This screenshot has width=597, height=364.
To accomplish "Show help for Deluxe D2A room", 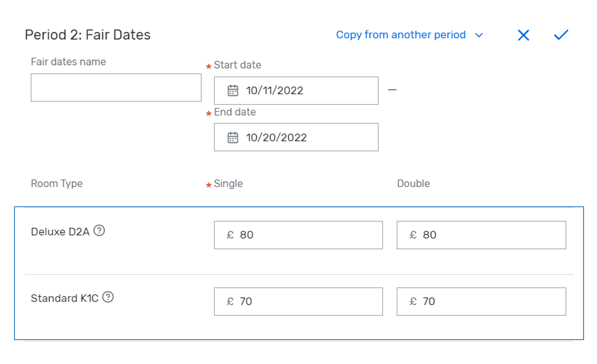I will coord(99,230).
